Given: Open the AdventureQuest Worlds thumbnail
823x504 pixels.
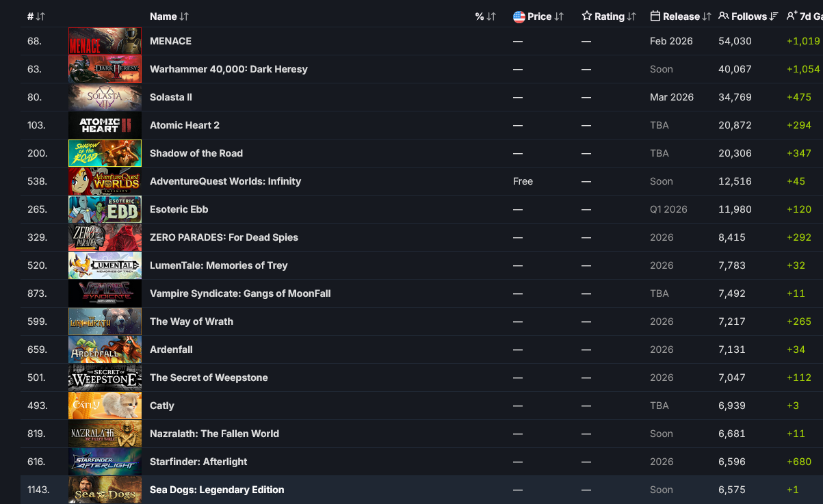Looking at the screenshot, I should pos(105,181).
